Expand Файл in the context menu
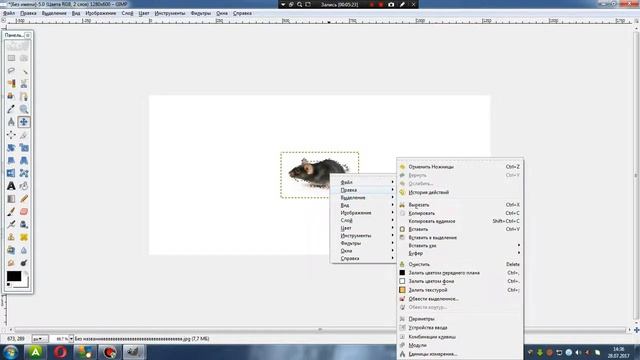Image resolution: width=640 pixels, height=360 pixels. click(x=363, y=182)
